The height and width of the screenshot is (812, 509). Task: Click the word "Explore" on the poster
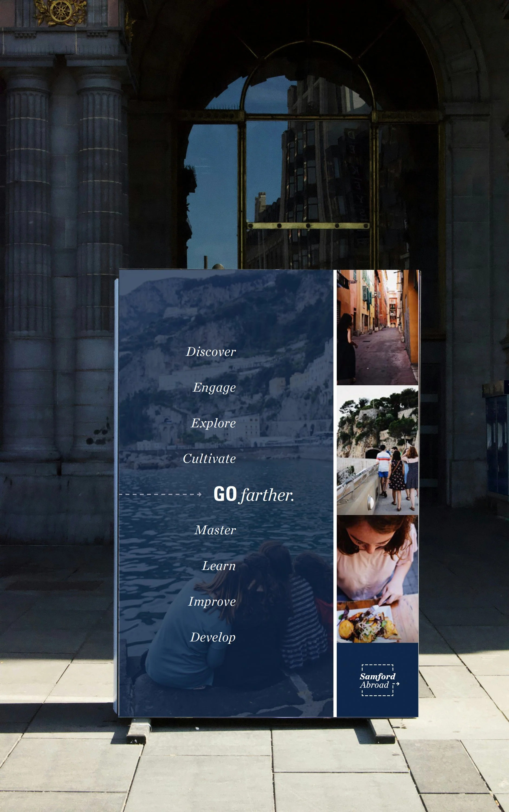click(x=213, y=424)
